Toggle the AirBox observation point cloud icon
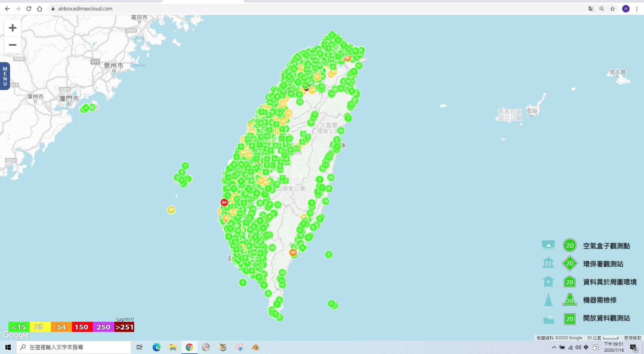Viewport: 644px width, 354px height. coord(548,245)
